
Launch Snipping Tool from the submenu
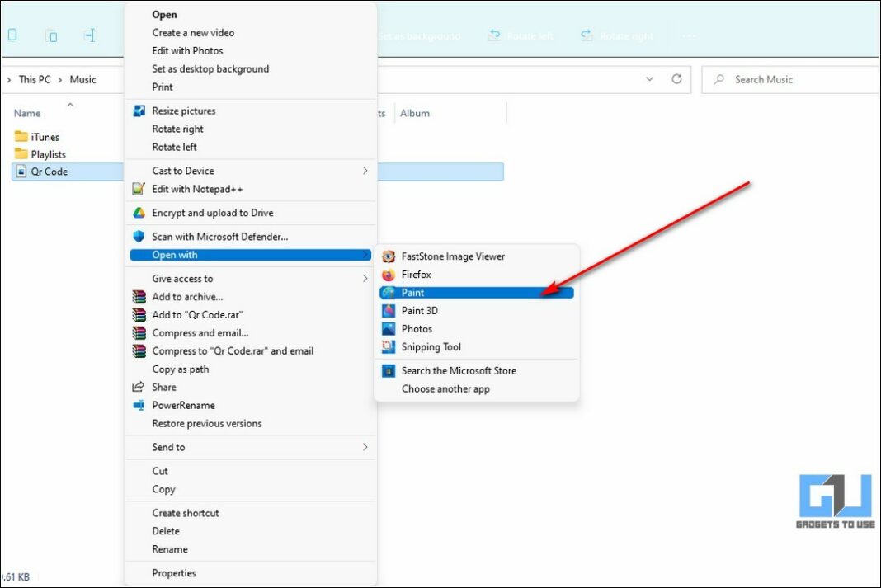tap(431, 347)
